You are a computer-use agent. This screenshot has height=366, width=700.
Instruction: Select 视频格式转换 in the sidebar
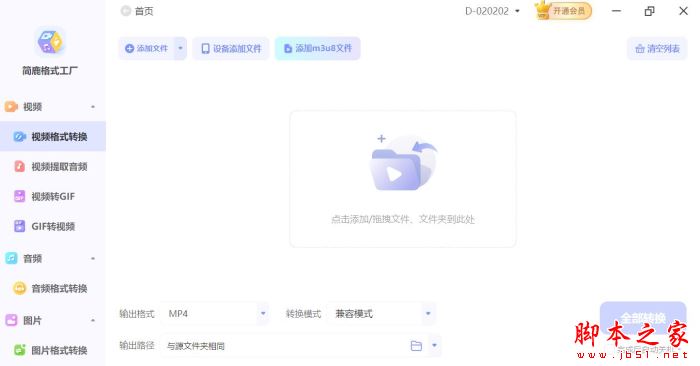(x=53, y=137)
